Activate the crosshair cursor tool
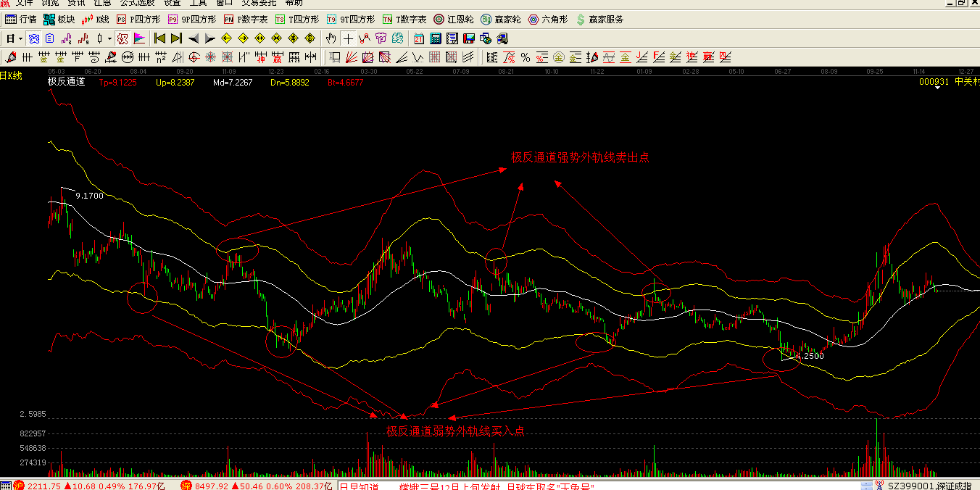980x490 pixels. click(348, 38)
